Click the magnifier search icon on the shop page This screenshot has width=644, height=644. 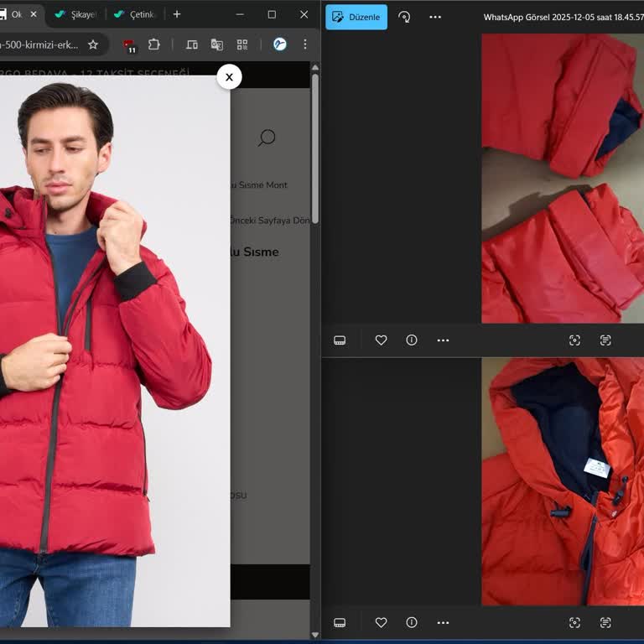point(267,138)
